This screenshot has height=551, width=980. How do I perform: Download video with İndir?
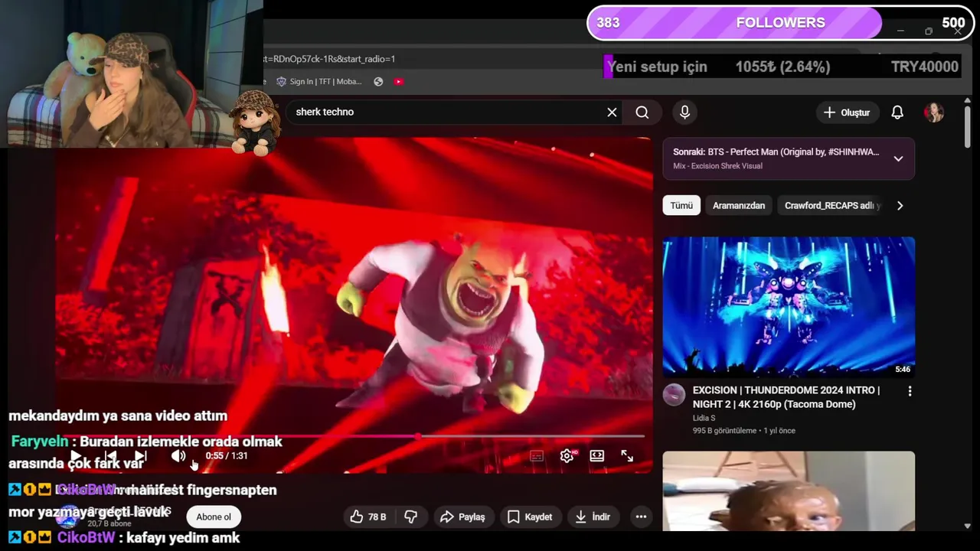(x=593, y=517)
